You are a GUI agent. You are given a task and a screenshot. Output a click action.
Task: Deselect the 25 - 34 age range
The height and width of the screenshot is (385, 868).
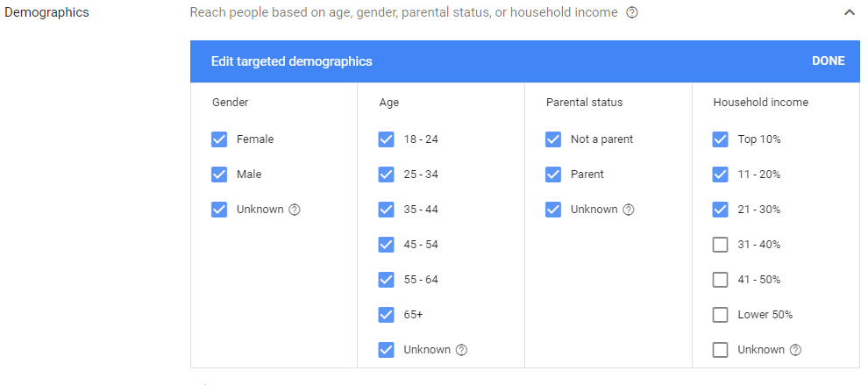click(x=387, y=175)
